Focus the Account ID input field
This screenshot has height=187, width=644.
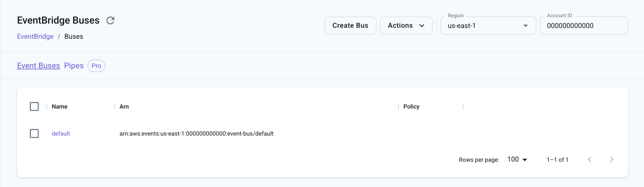tap(583, 26)
